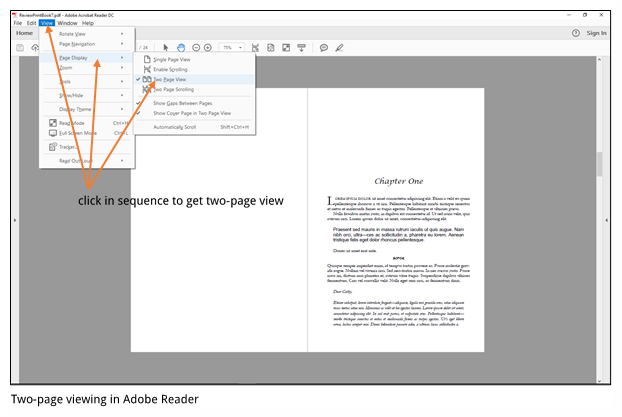622x417 pixels.
Task: Switch to the Home tab
Action: coord(24,33)
